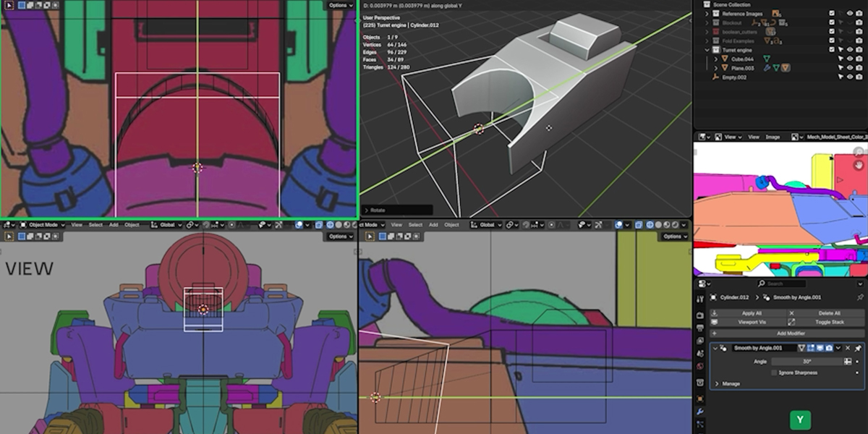Open the Particles properties tab

pos(699,424)
